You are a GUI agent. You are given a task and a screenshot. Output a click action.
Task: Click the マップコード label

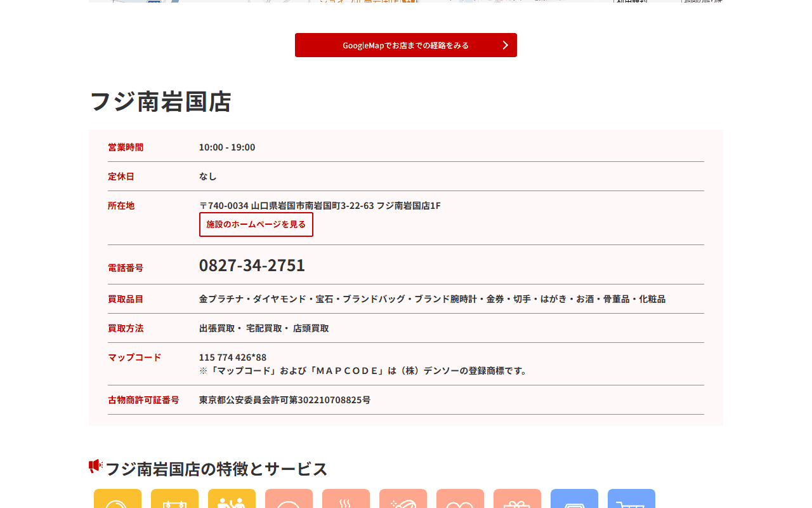click(134, 358)
